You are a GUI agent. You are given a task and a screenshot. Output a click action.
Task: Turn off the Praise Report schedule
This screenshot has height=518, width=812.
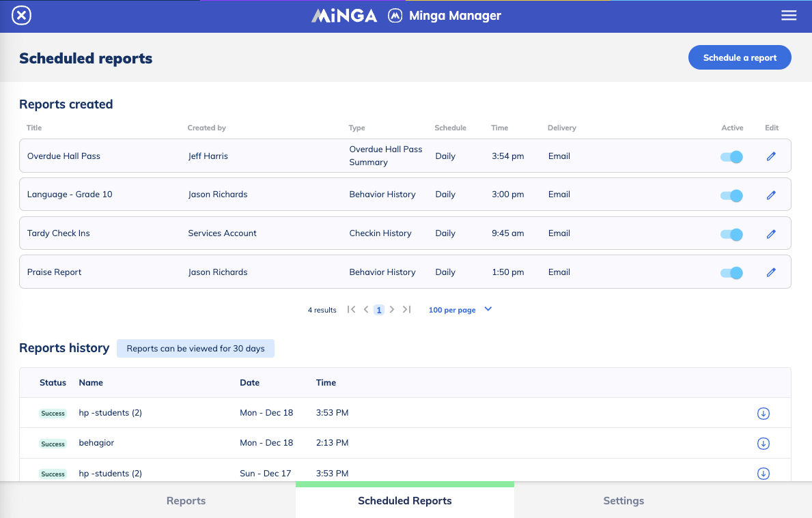731,272
